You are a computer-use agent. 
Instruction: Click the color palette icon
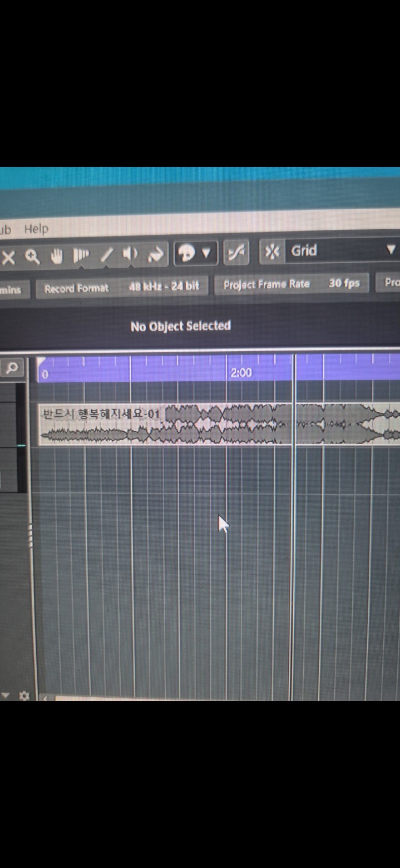[x=186, y=254]
